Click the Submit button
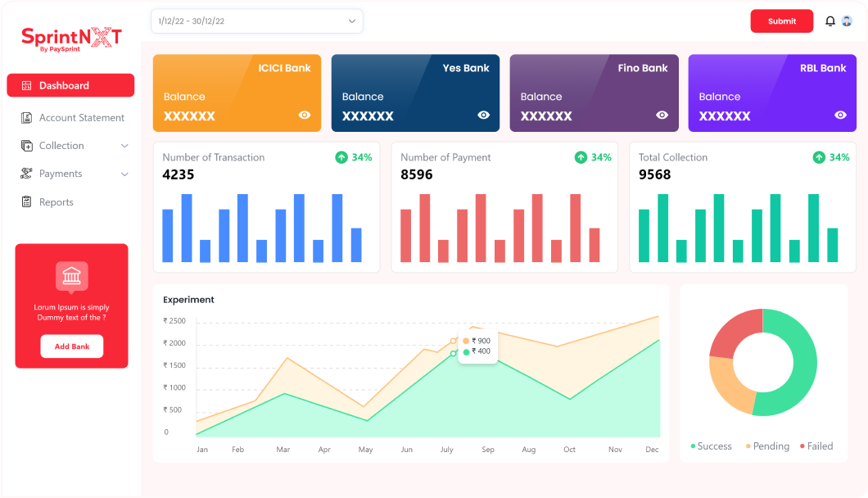Viewport: 868px width, 498px height. coord(782,21)
